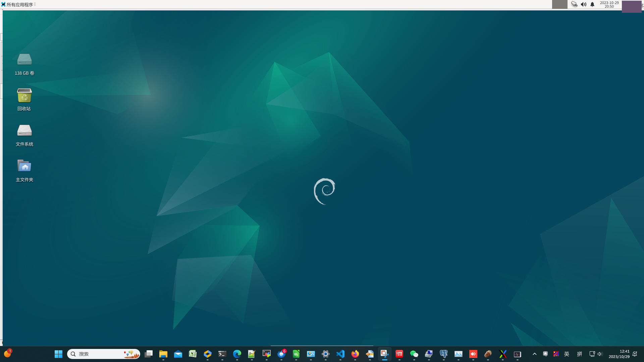Click the Xfce panel clock 2023-10-29 20:50
Screen dimensions: 644x362
[x=609, y=4]
